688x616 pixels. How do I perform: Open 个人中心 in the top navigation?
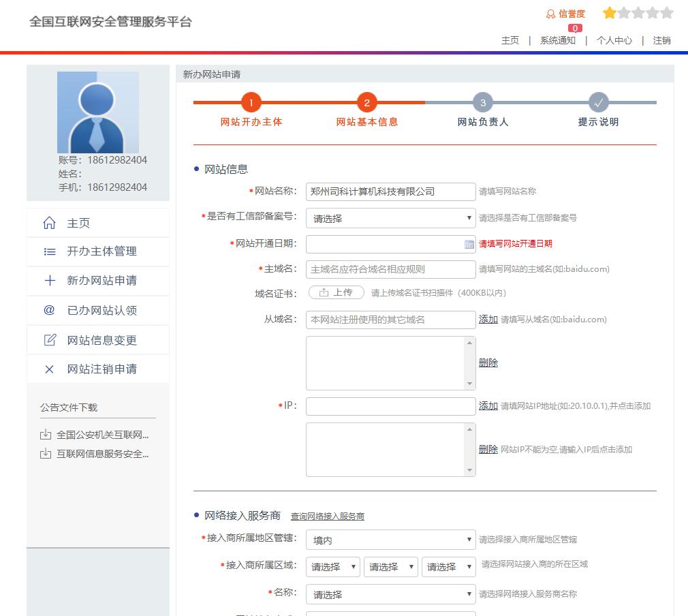[614, 41]
